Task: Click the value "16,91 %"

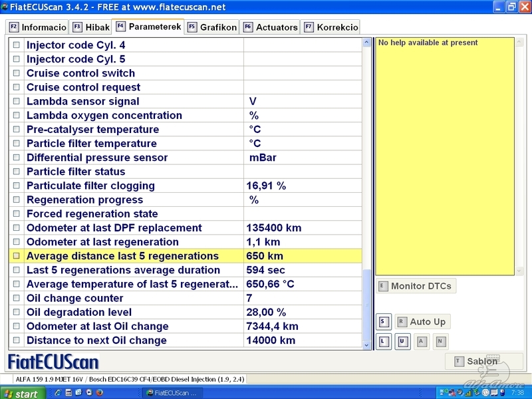Action: point(266,186)
